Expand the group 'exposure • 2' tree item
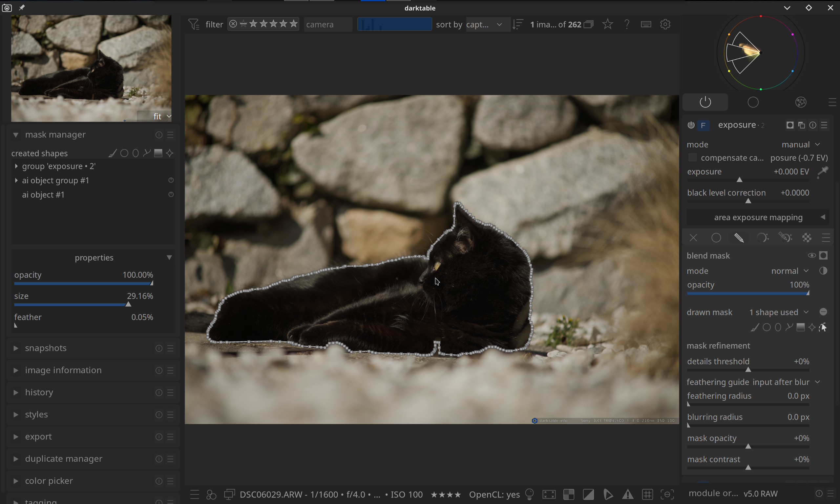The image size is (840, 504). [16, 166]
